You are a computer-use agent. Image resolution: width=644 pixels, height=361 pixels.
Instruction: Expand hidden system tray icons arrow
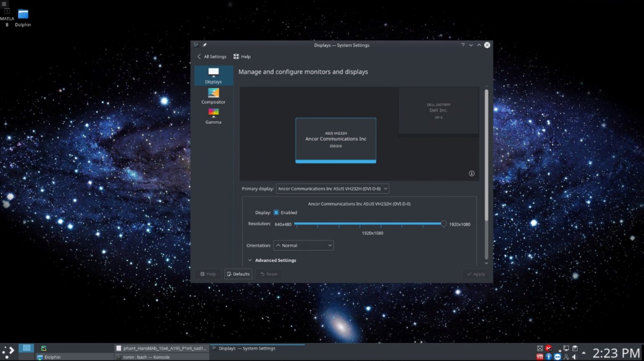tap(584, 353)
